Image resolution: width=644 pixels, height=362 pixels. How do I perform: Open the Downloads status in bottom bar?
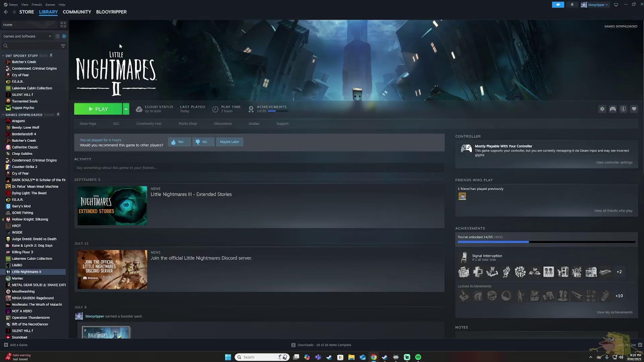(321, 345)
